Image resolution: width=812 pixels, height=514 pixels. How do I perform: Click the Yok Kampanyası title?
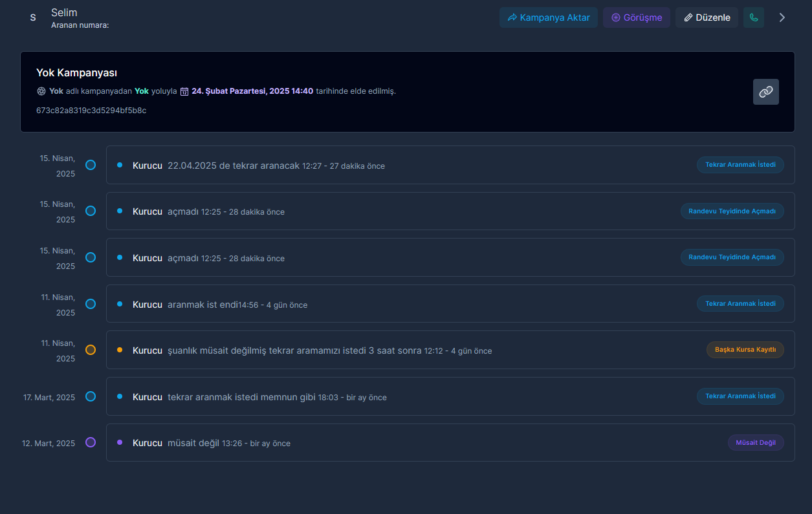pos(76,73)
